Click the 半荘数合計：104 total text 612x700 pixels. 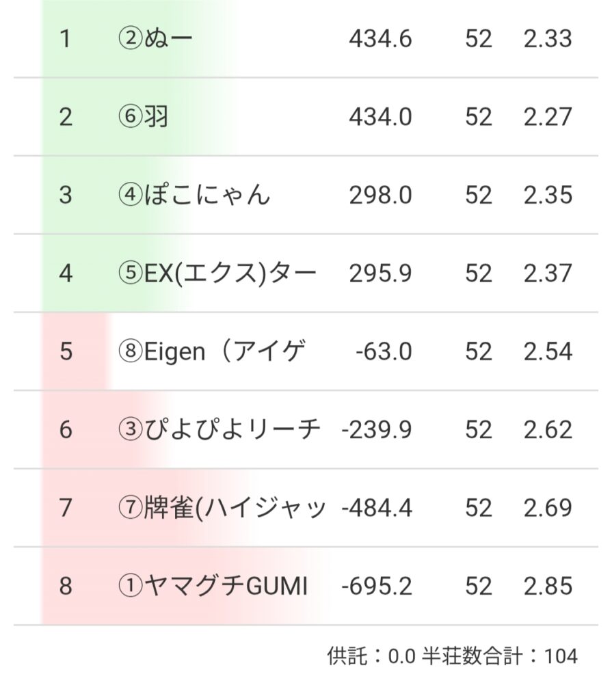point(500,657)
